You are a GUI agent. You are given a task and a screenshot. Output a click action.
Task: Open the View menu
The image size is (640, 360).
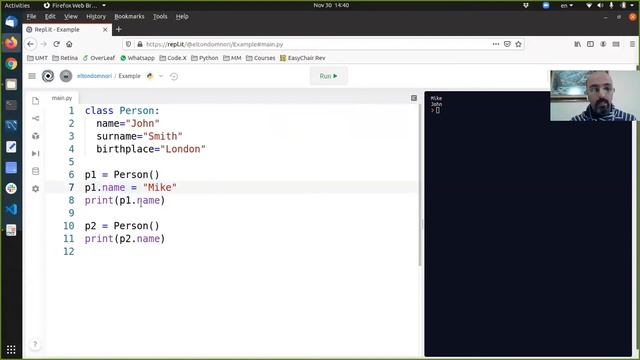[71, 16]
